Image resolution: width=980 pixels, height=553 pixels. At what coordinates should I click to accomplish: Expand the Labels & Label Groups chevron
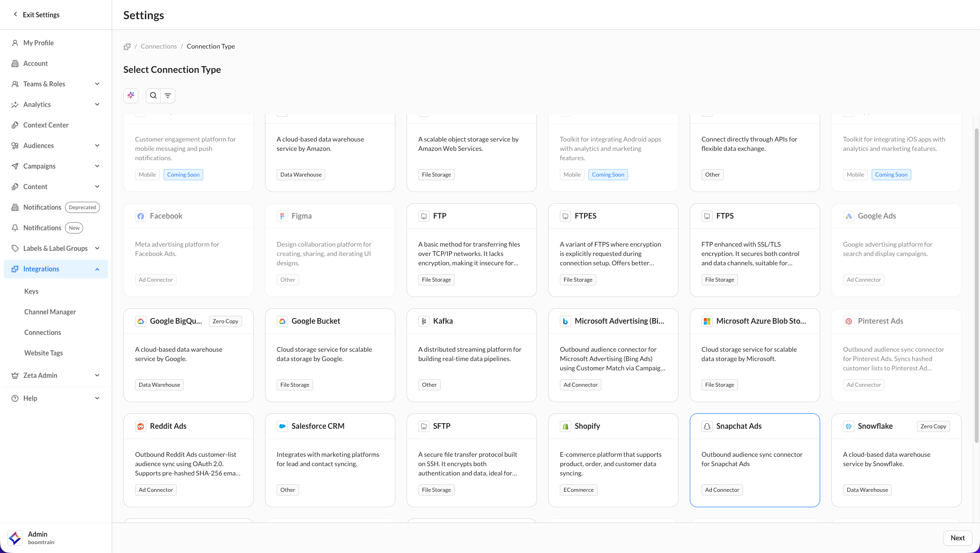click(97, 248)
